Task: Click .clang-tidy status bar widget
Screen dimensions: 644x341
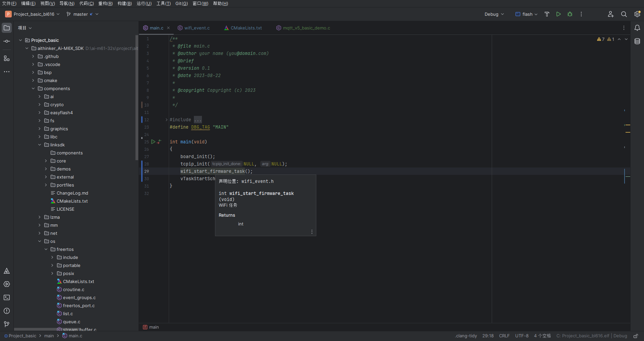Action: coord(466,336)
